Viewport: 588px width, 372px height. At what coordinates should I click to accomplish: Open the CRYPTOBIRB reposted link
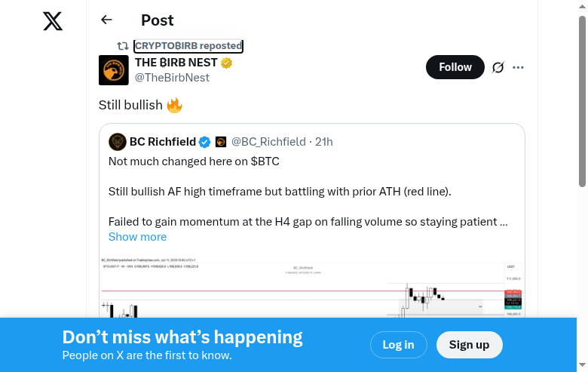188,46
